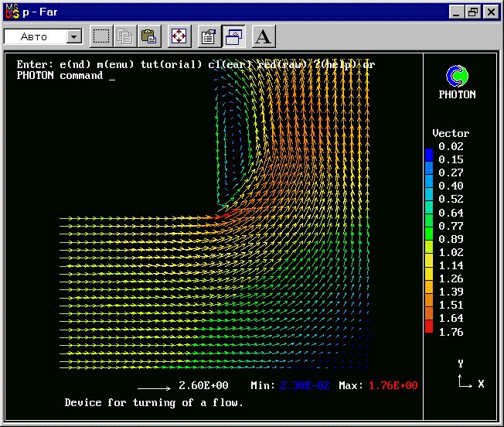Open the Properties toolbar icon

click(209, 36)
